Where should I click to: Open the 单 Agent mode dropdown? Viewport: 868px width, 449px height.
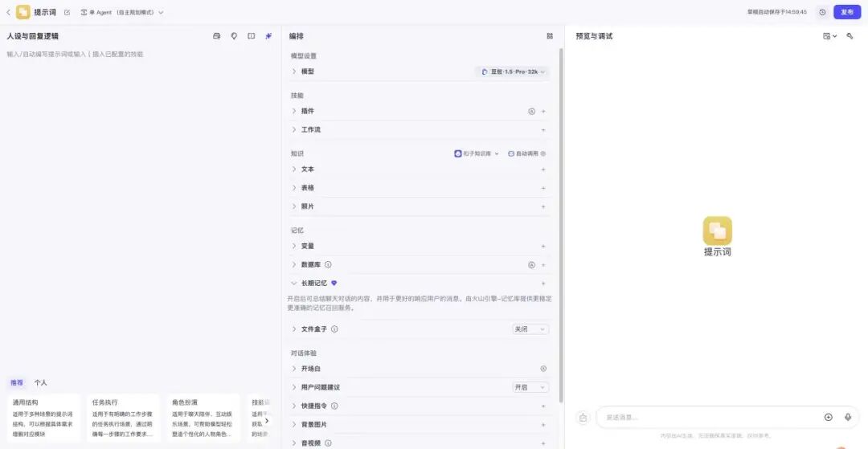122,12
